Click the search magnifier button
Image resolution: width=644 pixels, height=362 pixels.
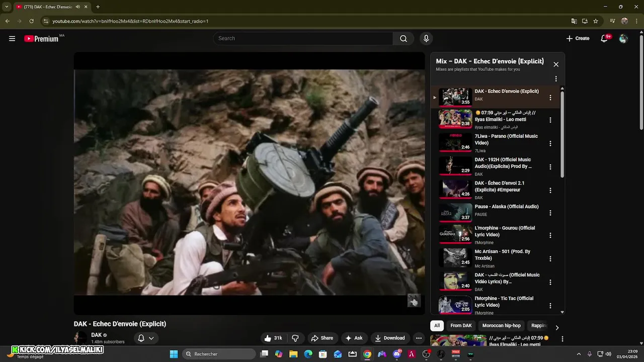403,38
